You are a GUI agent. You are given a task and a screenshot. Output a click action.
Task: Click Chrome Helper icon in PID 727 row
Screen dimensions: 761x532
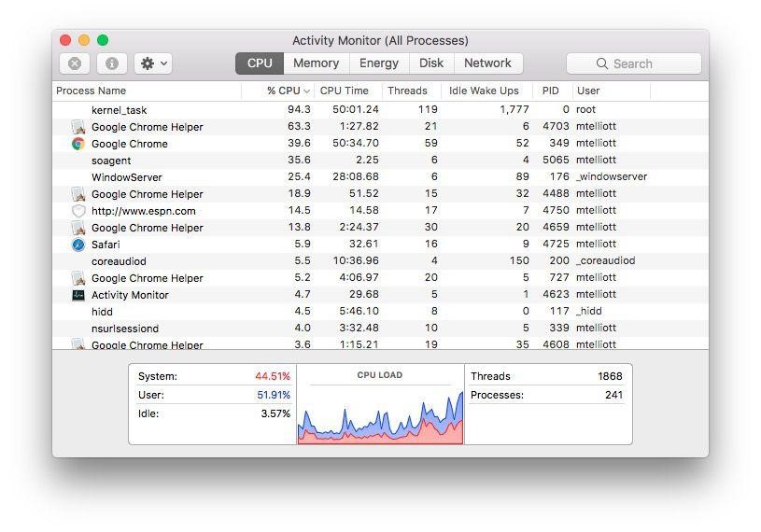78,278
